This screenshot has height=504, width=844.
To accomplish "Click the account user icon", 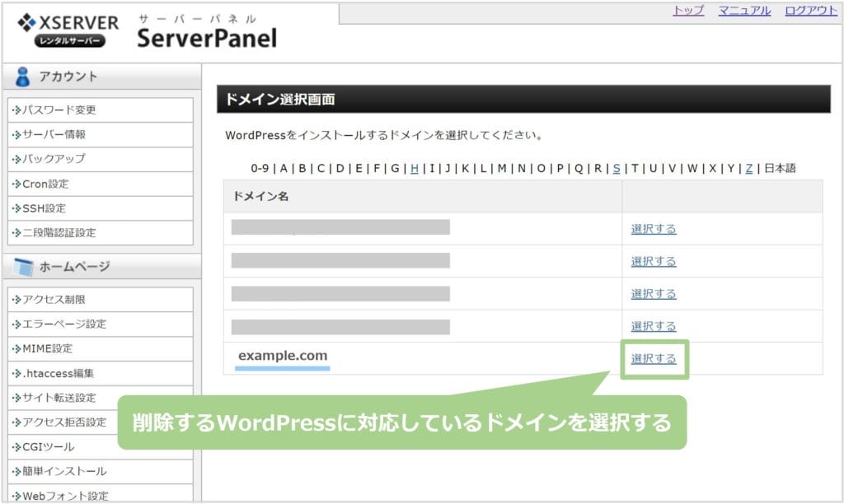I will pos(22,77).
